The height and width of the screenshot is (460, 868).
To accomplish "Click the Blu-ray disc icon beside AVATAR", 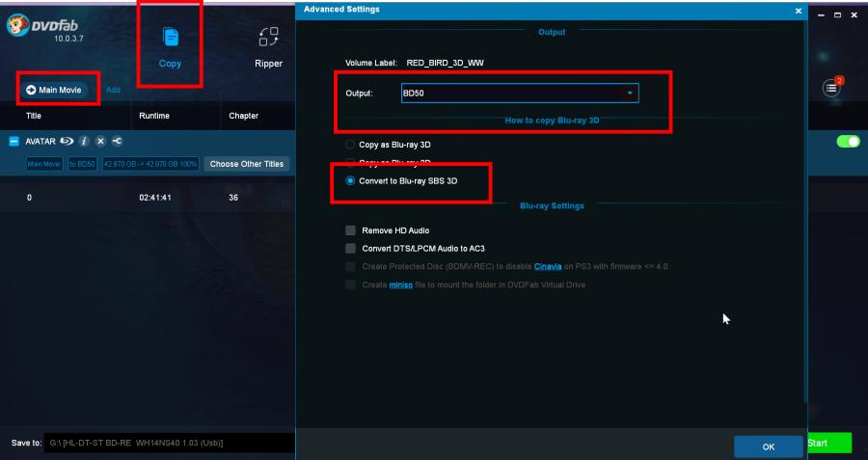I will point(67,141).
